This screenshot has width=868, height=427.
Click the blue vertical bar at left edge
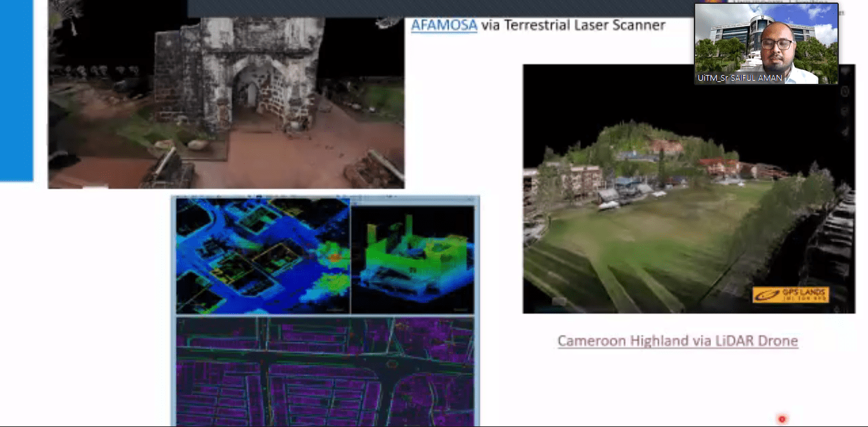pyautogui.click(x=16, y=90)
